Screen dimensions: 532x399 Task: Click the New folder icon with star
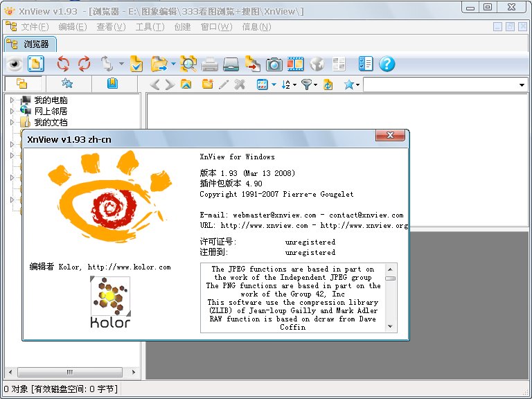tap(208, 84)
